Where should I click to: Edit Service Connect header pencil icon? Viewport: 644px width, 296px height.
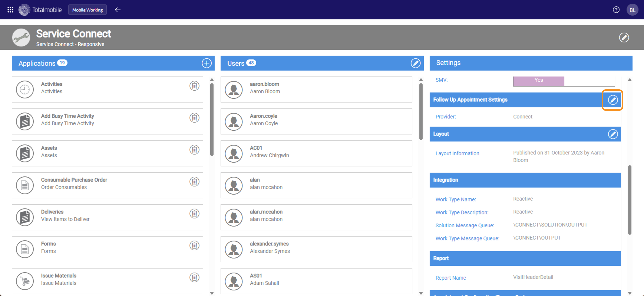[x=624, y=38]
